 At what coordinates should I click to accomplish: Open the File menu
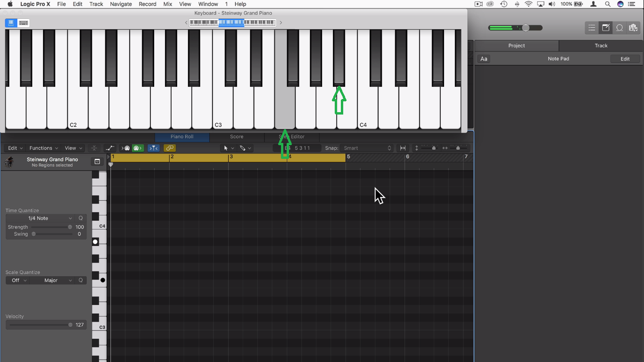tap(61, 4)
